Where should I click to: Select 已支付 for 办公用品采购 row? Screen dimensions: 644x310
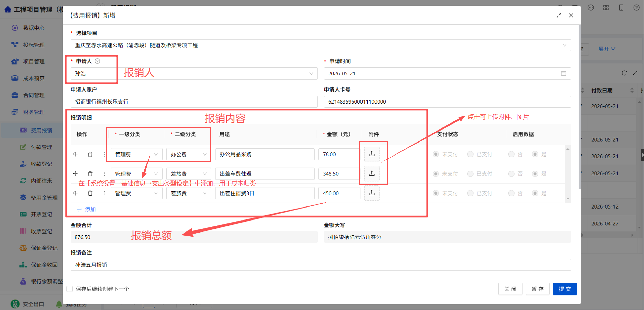[470, 154]
